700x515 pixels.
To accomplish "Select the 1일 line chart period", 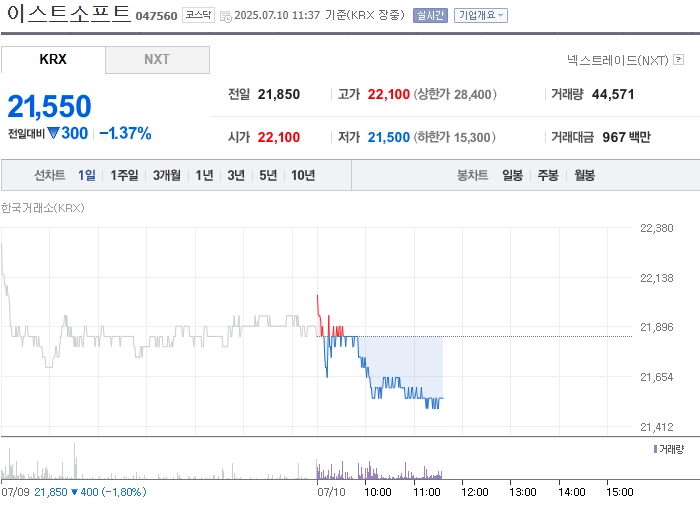I will click(x=87, y=175).
